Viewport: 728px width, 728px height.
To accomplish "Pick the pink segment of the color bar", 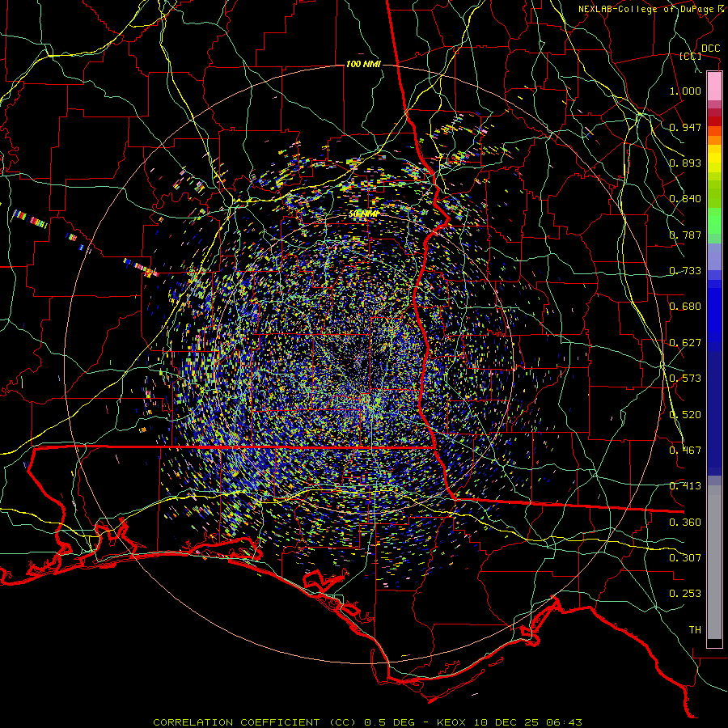I will 714,87.
